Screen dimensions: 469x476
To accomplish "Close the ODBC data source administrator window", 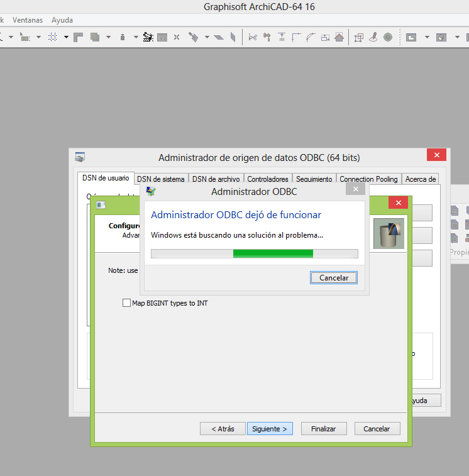I will (x=436, y=155).
